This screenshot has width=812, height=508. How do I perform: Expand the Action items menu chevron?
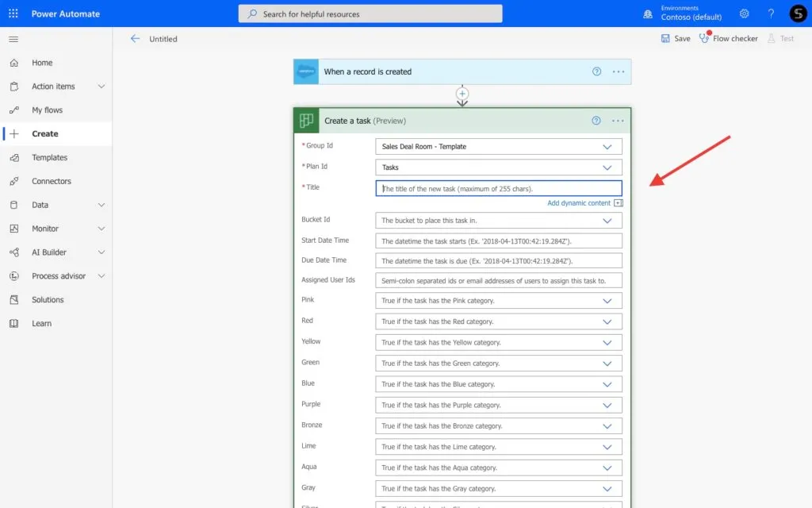tap(101, 87)
